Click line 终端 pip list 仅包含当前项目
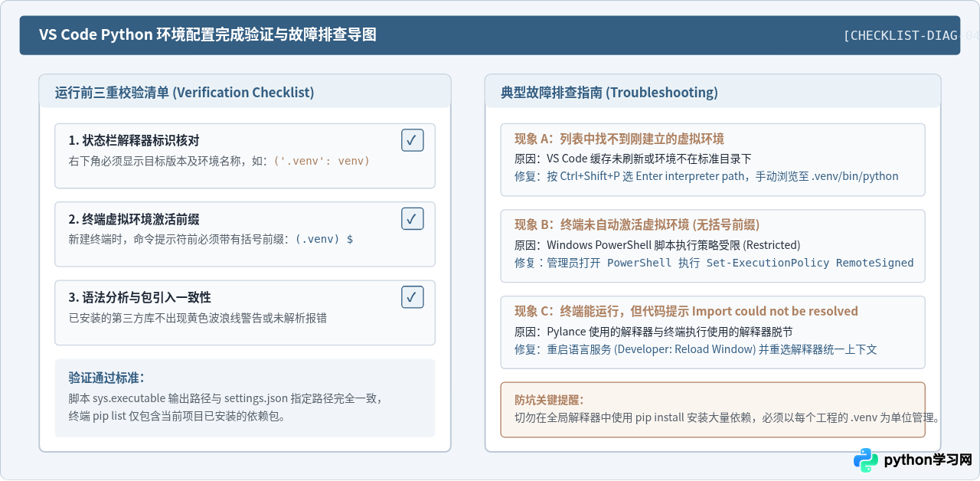This screenshot has width=980, height=481. (177, 417)
